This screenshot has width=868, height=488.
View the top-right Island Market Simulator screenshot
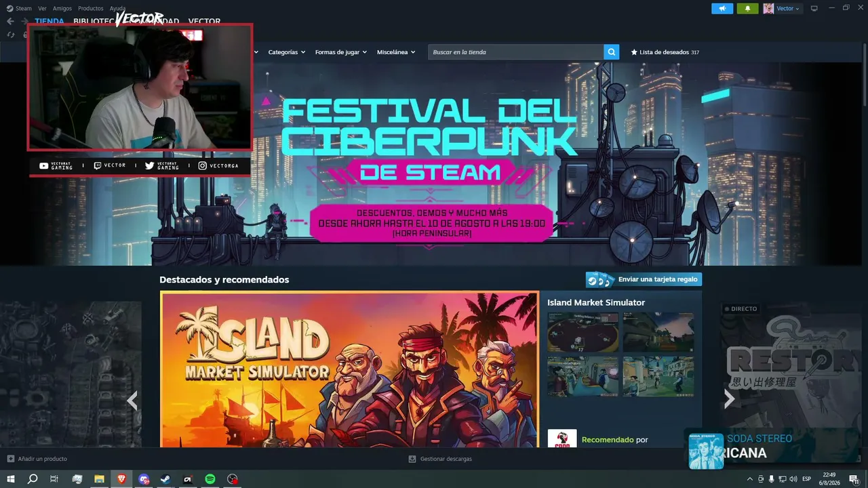tap(658, 332)
